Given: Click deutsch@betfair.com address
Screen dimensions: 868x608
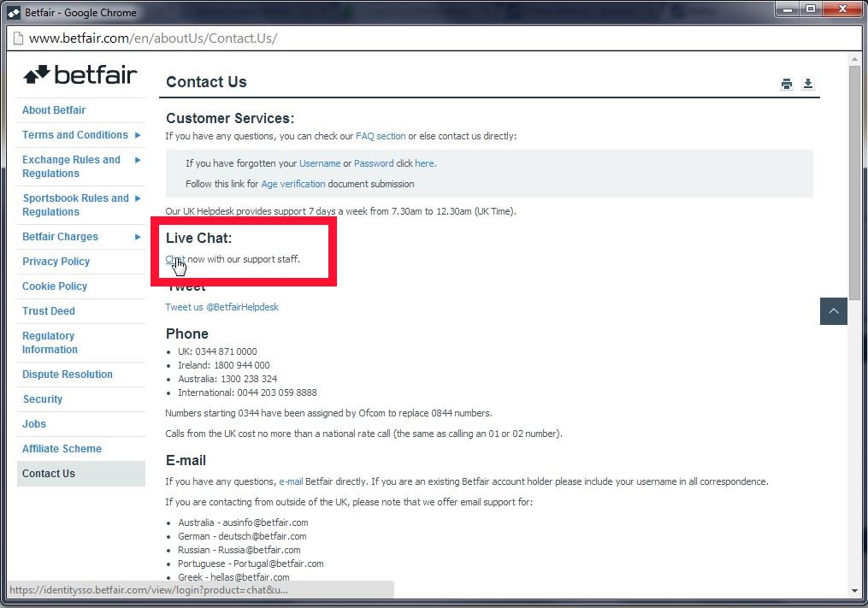Looking at the screenshot, I should (263, 536).
